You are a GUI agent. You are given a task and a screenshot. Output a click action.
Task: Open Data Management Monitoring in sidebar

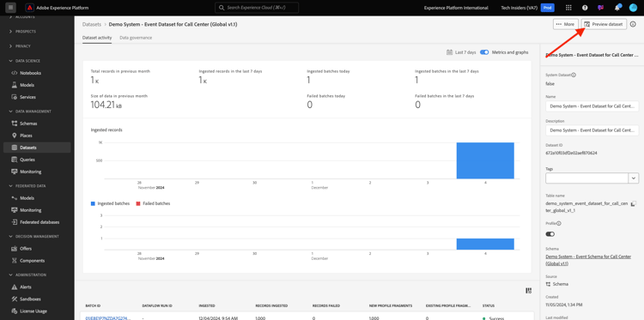coord(31,172)
